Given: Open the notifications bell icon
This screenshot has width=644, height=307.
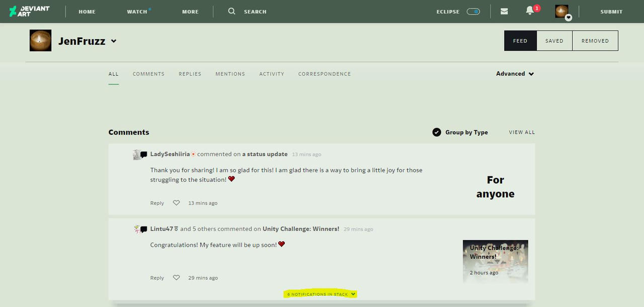Looking at the screenshot, I should coord(530,11).
